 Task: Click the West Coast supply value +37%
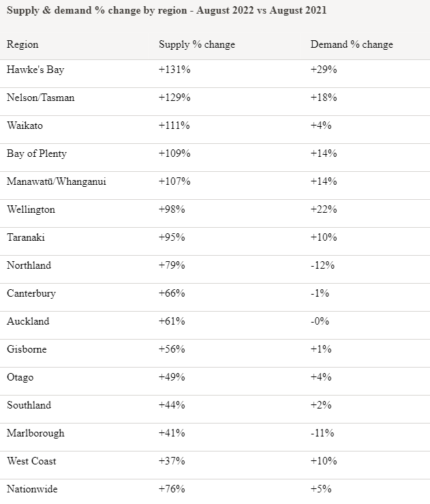pyautogui.click(x=172, y=461)
